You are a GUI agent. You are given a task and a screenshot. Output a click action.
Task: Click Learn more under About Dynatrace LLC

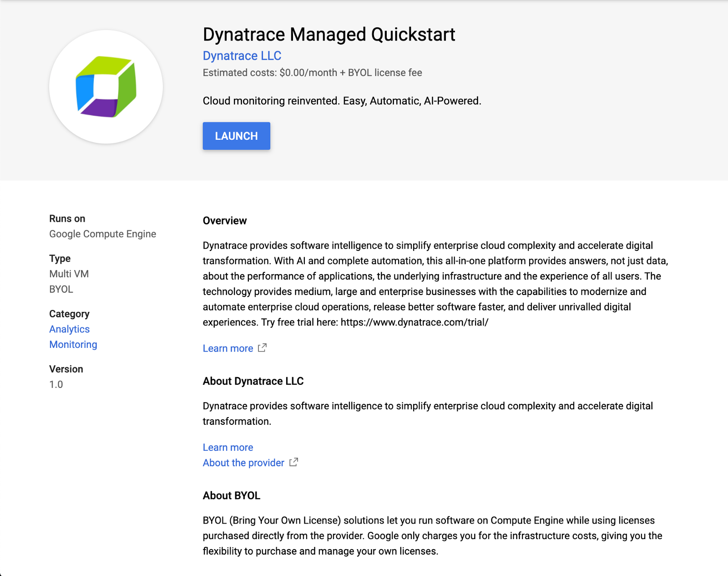pos(228,448)
